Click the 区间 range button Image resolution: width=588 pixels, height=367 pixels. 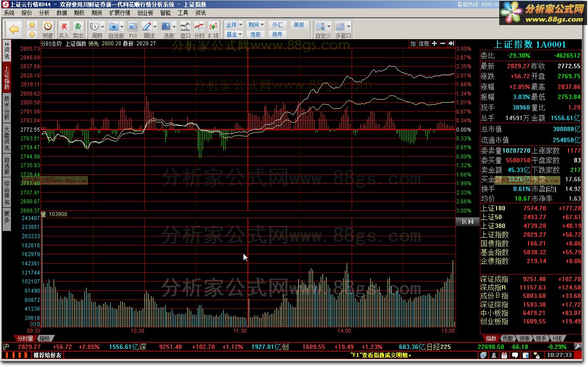pos(468,222)
